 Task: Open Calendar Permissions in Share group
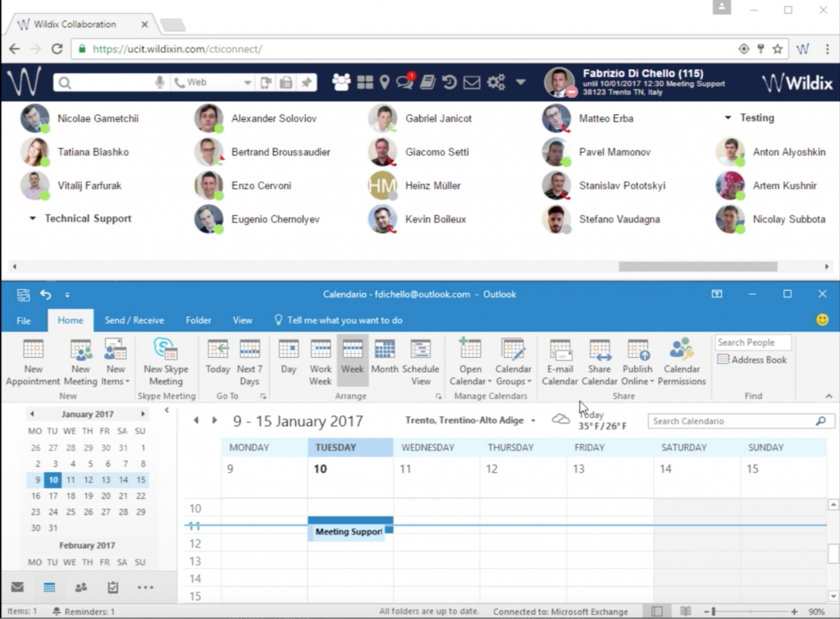click(x=682, y=362)
